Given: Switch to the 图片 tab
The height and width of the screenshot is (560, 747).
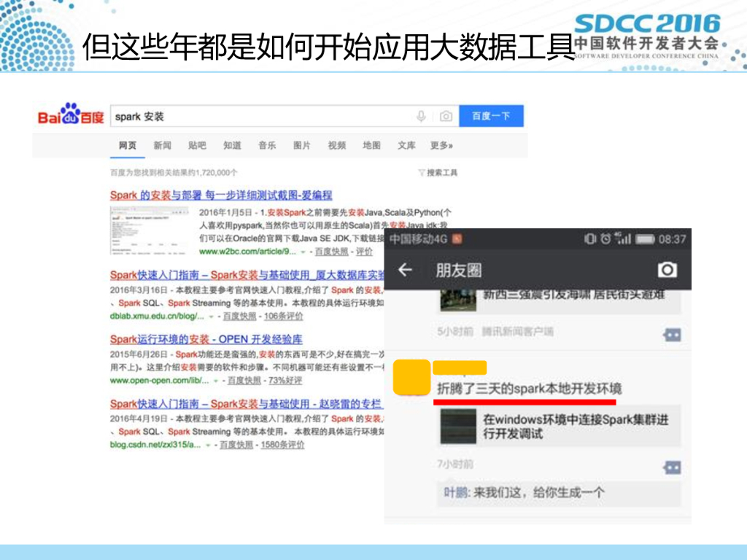Looking at the screenshot, I should (x=301, y=146).
